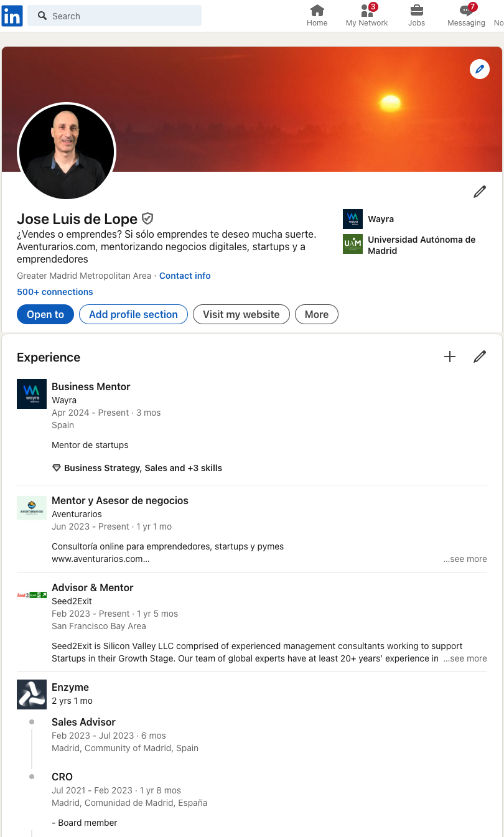Viewport: 504px width, 837px height.
Task: Click the Sales Advisor role title
Action: tap(83, 722)
